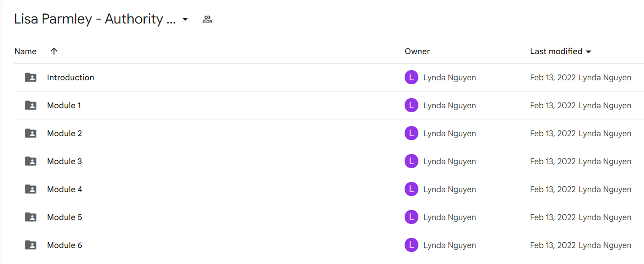Click the Module 1 shared folder icon
This screenshot has width=644, height=264.
pyautogui.click(x=31, y=105)
